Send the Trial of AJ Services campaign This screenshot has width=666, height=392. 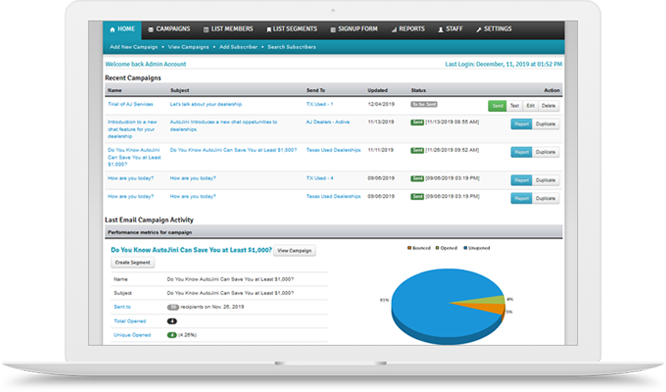pos(497,106)
